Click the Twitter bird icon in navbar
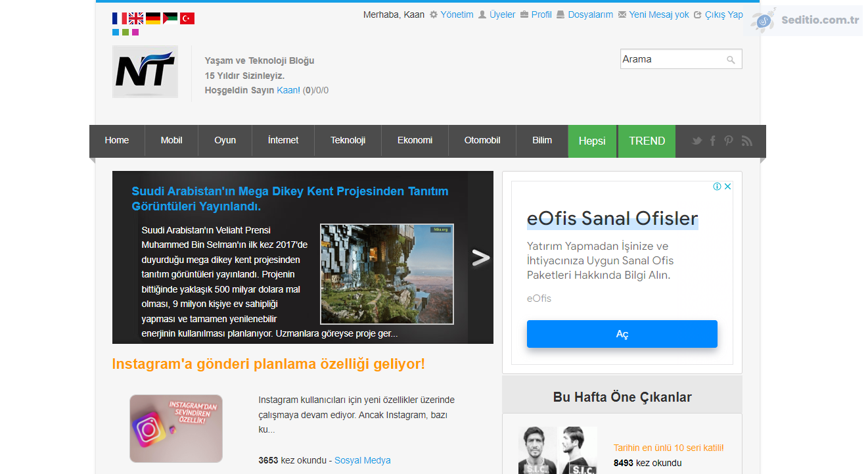This screenshot has width=868, height=474. [x=697, y=141]
